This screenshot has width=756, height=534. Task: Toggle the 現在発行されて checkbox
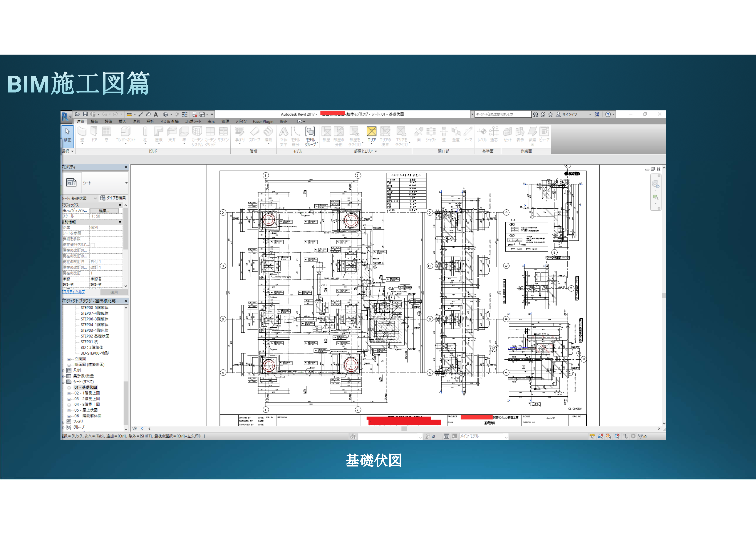(x=93, y=245)
